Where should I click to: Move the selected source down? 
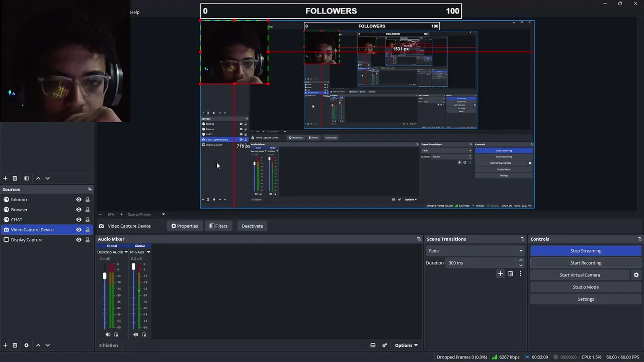point(48,345)
